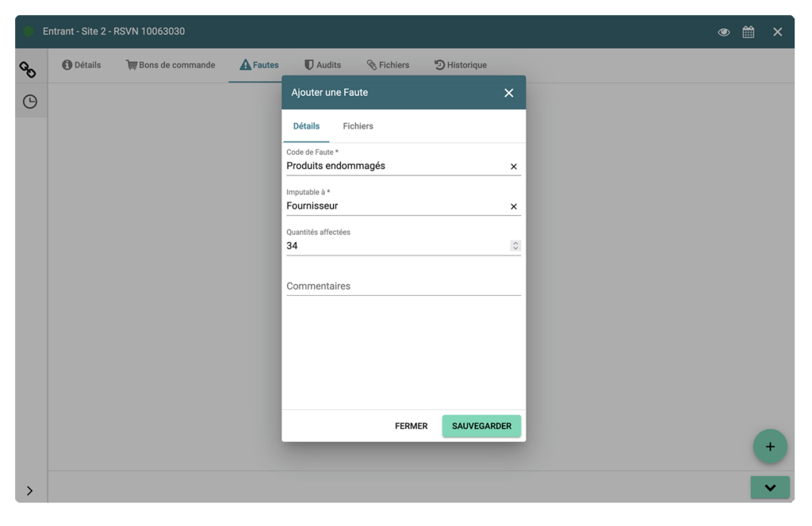Click the green status dot in header
The height and width of the screenshot is (526, 812).
click(x=29, y=32)
